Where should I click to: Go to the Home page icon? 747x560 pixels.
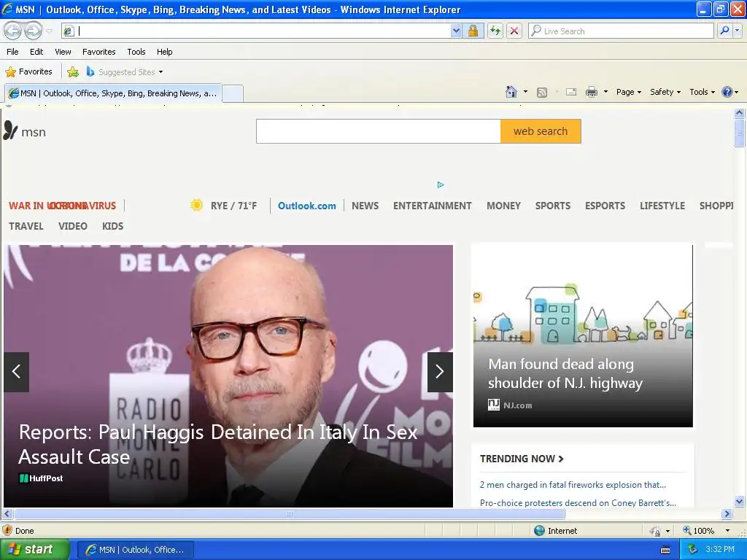(x=511, y=92)
